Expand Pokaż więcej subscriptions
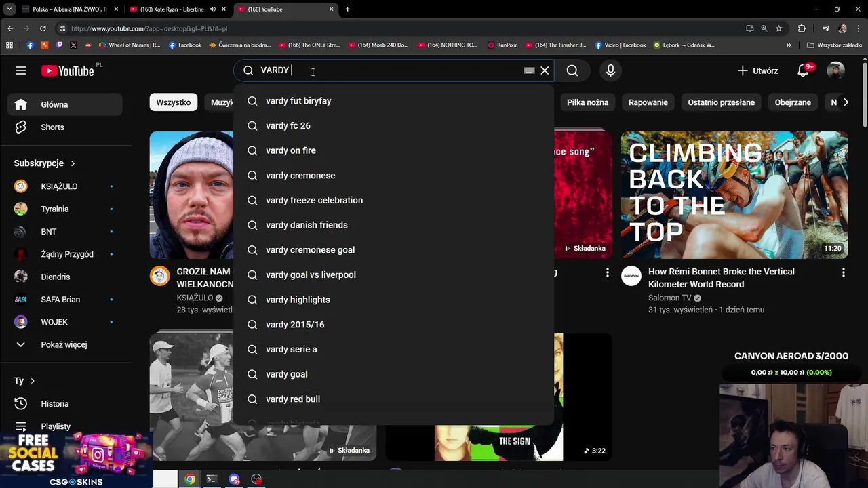 tap(65, 344)
